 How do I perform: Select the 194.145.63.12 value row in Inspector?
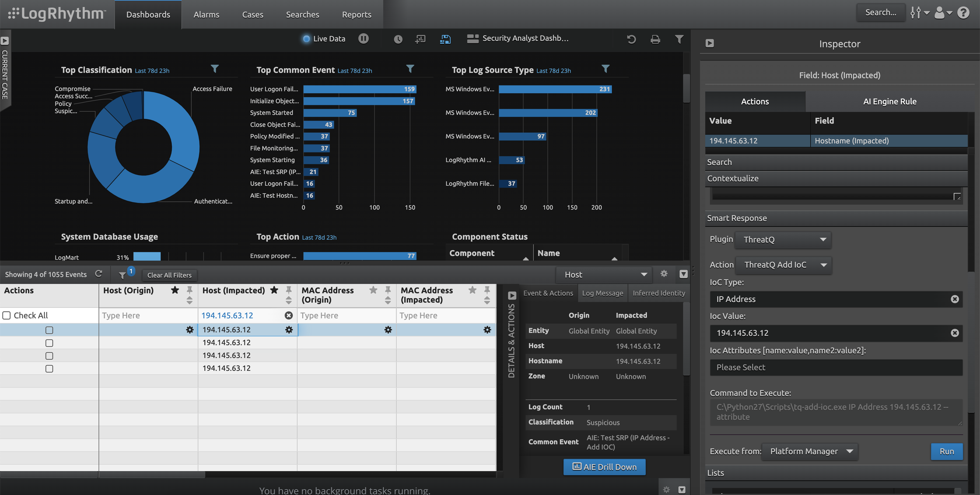click(836, 141)
